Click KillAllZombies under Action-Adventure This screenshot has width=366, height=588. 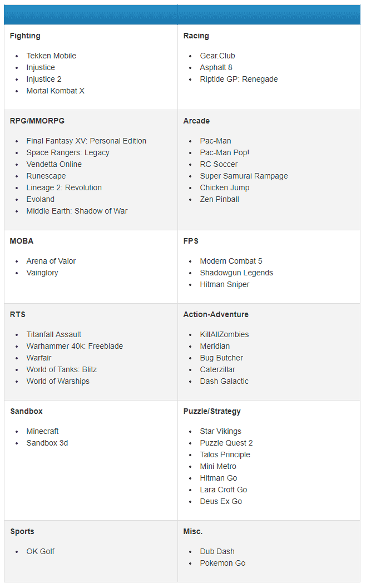[224, 334]
